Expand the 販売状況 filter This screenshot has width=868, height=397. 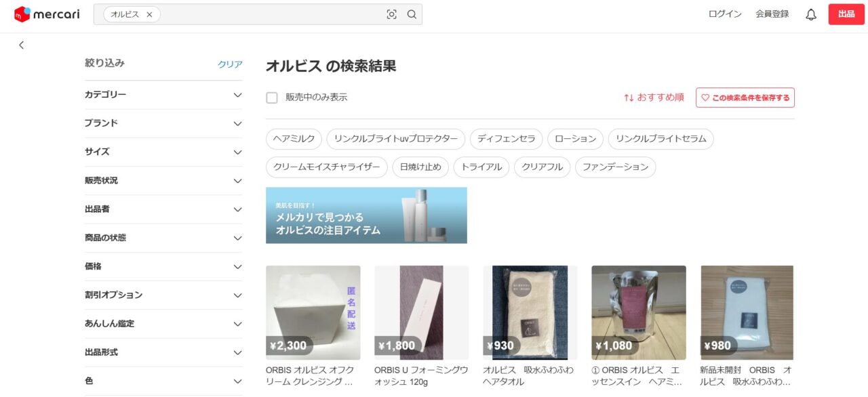(x=163, y=181)
